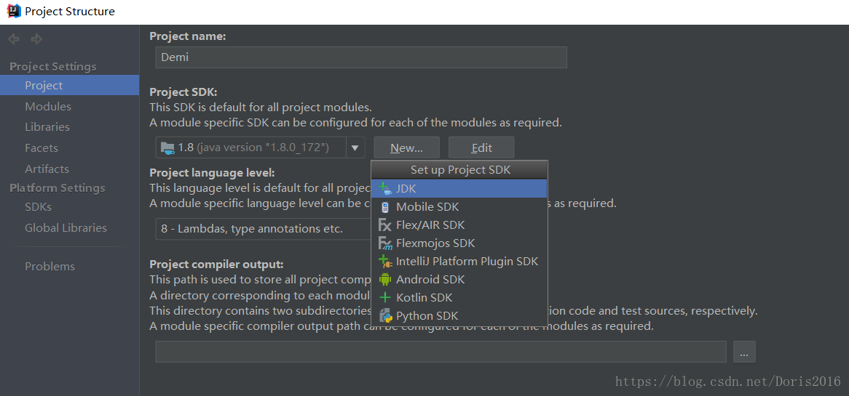Click the Android SDK robot icon
The image size is (849, 396).
point(385,280)
